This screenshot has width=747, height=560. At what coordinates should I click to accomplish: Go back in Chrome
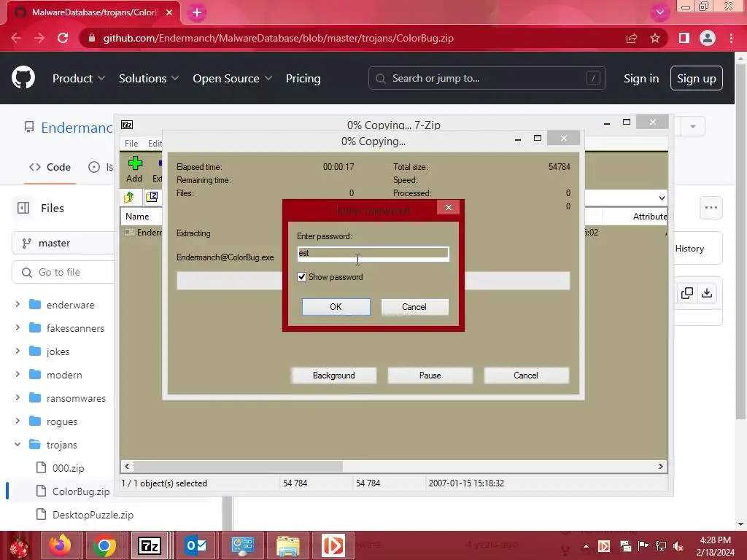[x=16, y=38]
